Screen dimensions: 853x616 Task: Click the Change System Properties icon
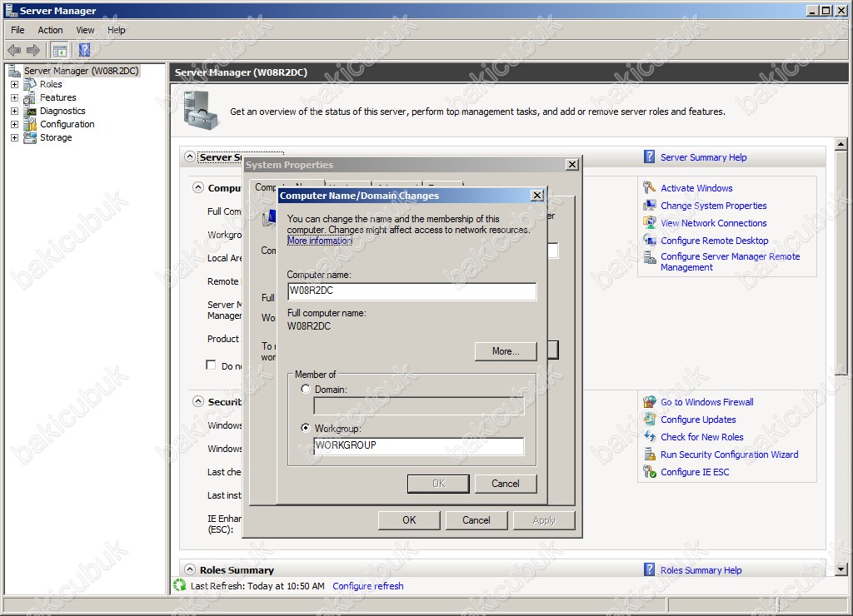650,206
